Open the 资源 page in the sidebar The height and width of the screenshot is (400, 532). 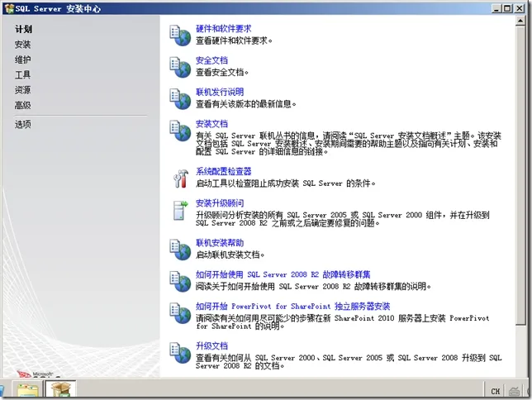[x=23, y=90]
